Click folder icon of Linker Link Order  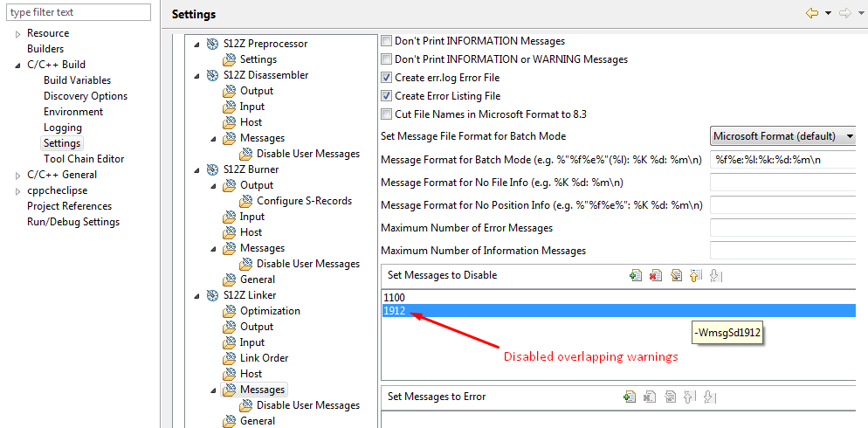point(229,358)
